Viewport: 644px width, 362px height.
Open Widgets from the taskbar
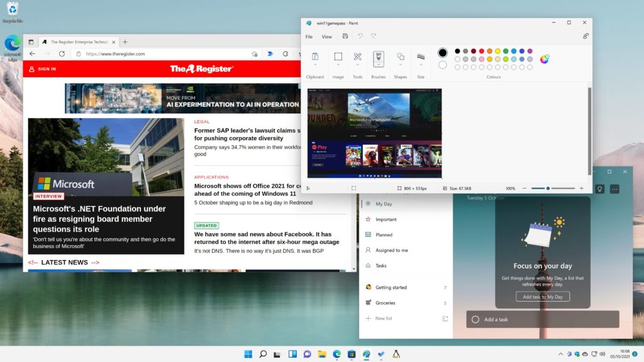click(x=292, y=354)
